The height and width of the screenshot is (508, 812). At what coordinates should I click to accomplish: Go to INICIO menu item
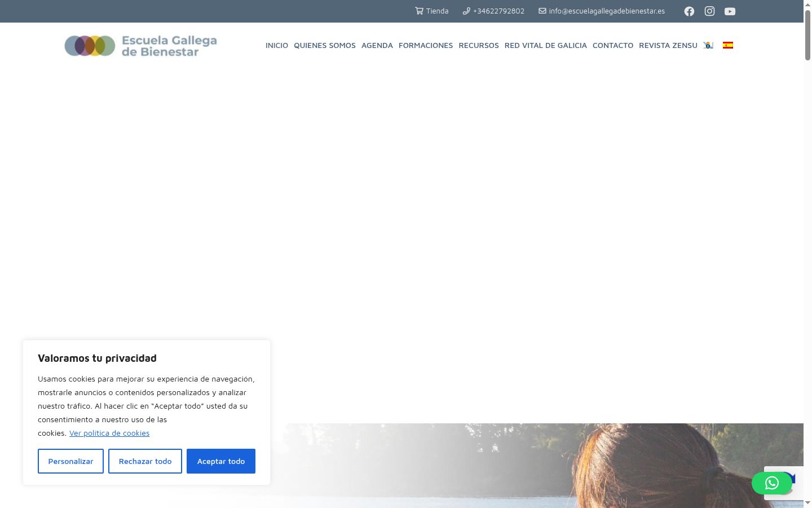(x=277, y=45)
